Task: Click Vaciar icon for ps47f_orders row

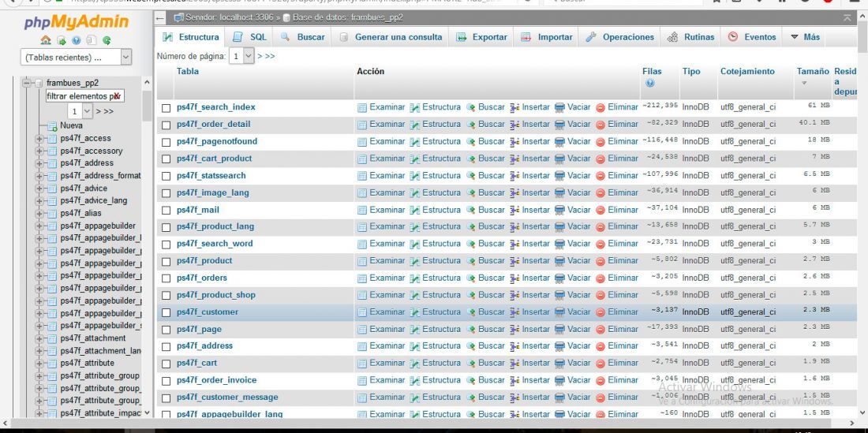Action: [x=559, y=278]
